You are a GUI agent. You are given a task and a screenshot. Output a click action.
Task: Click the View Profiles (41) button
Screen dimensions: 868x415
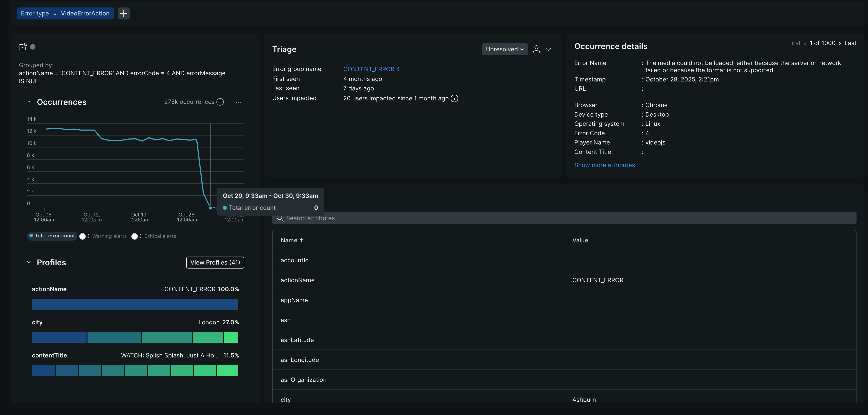click(x=215, y=262)
